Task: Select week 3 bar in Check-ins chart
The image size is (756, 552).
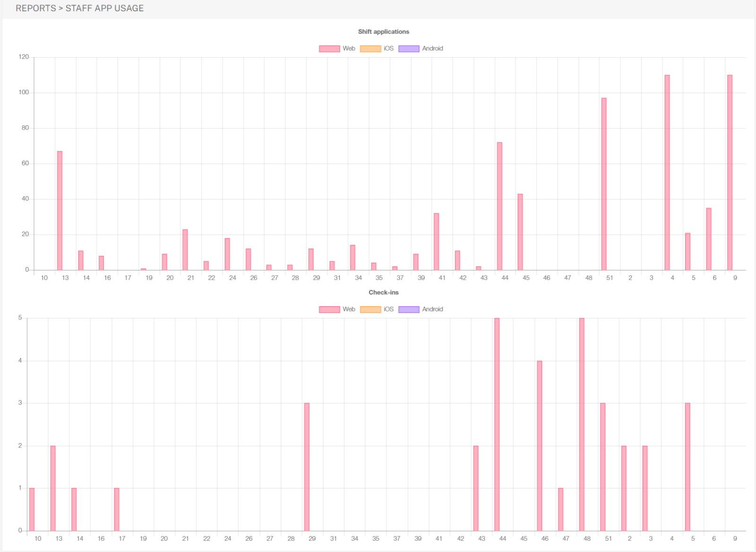Action: [645, 488]
